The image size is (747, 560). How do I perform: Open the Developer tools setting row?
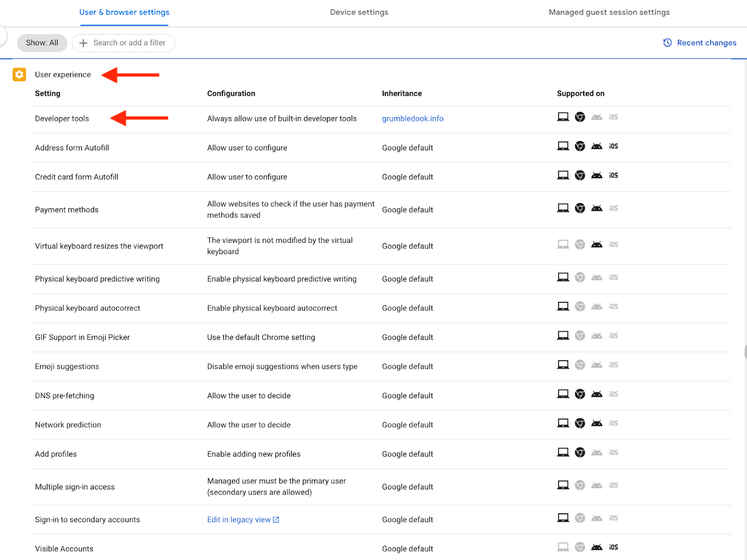coord(62,119)
